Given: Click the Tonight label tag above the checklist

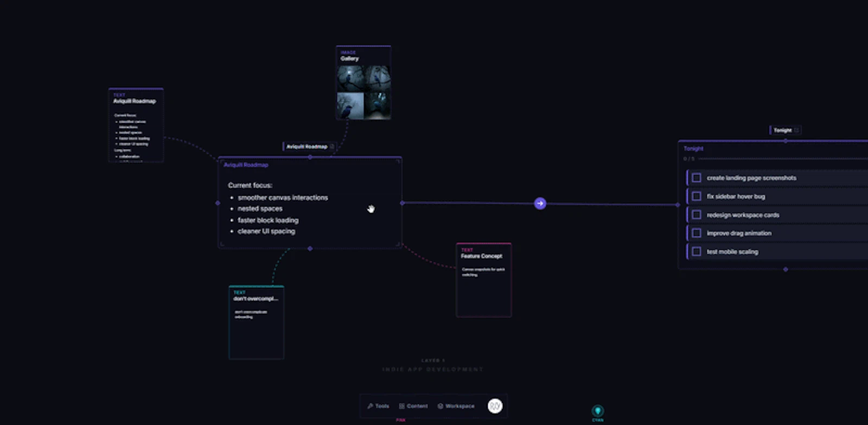Looking at the screenshot, I should click(x=785, y=130).
